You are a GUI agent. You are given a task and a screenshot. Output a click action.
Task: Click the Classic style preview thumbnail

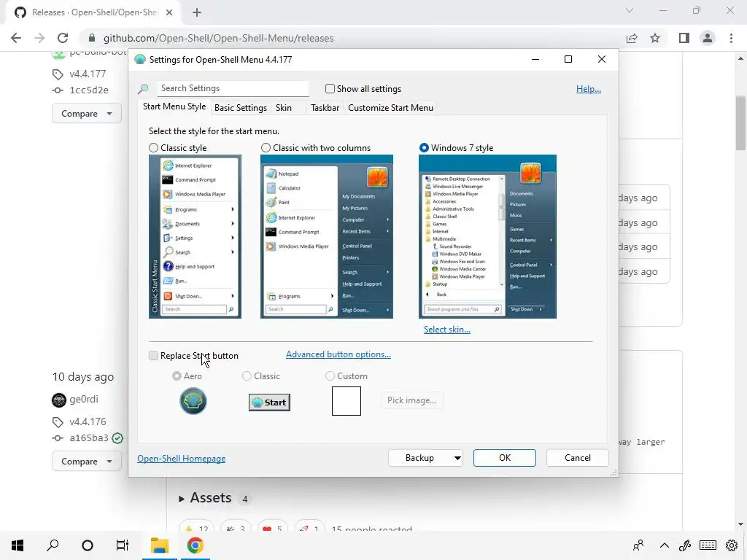pyautogui.click(x=195, y=237)
